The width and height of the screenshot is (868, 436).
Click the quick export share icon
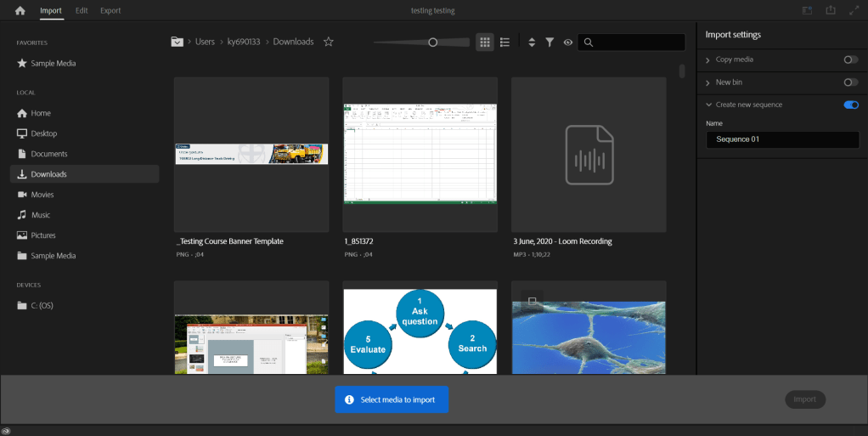click(831, 11)
